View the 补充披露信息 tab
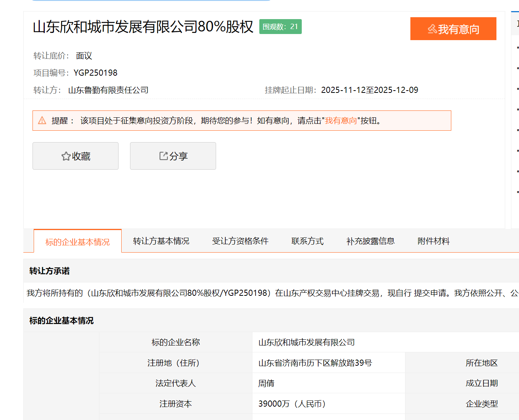Image resolution: width=519 pixels, height=420 pixels. (x=370, y=241)
